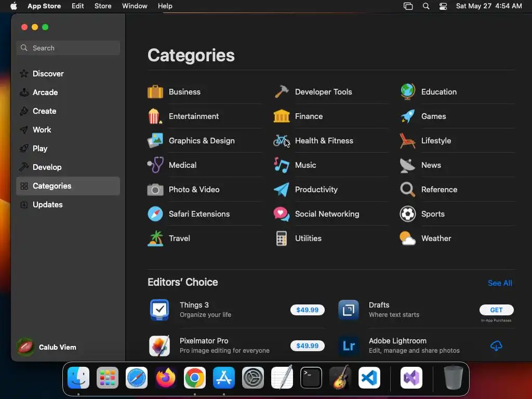Open the Calub Viem account profile

click(47, 347)
